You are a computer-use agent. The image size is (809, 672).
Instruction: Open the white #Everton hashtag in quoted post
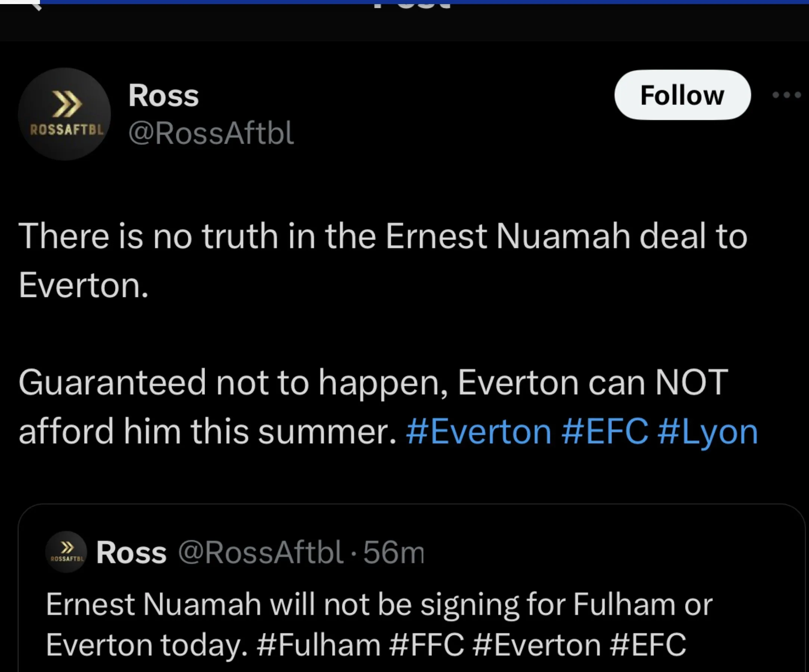pyautogui.click(x=536, y=644)
